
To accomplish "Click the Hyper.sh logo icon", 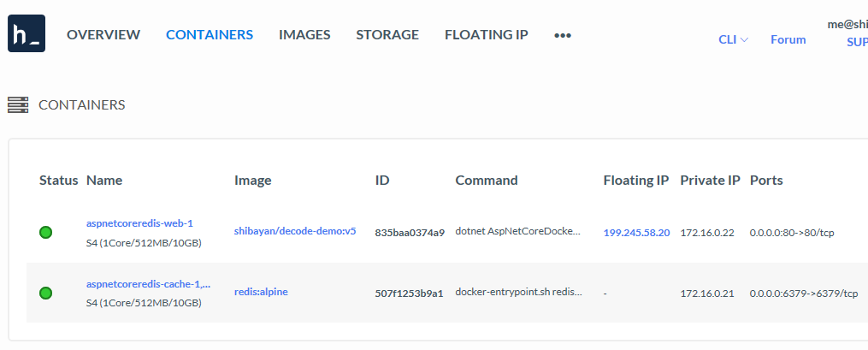I will 27,33.
